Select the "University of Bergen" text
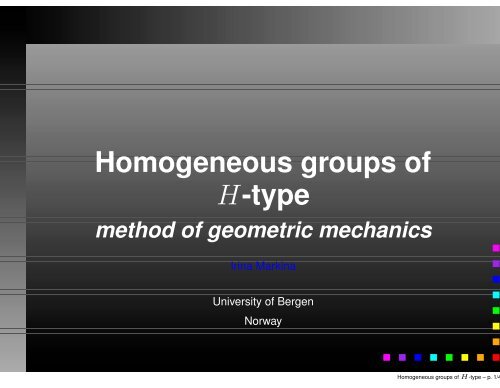 point(263,302)
